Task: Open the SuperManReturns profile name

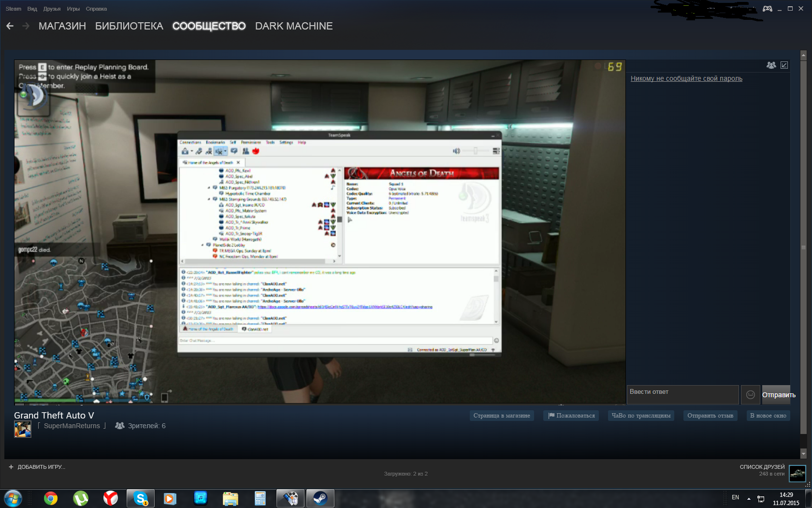Action: pyautogui.click(x=72, y=426)
